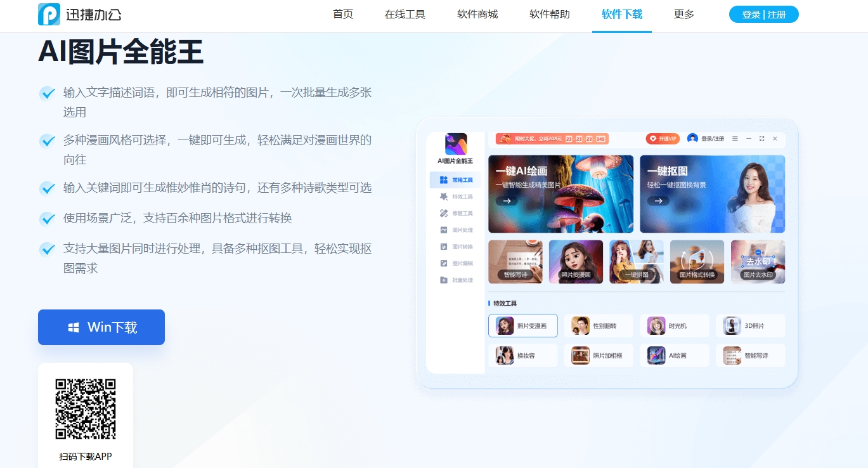The width and height of the screenshot is (868, 468).
Task: Select the 图片处理 sidebar icon
Action: click(444, 230)
